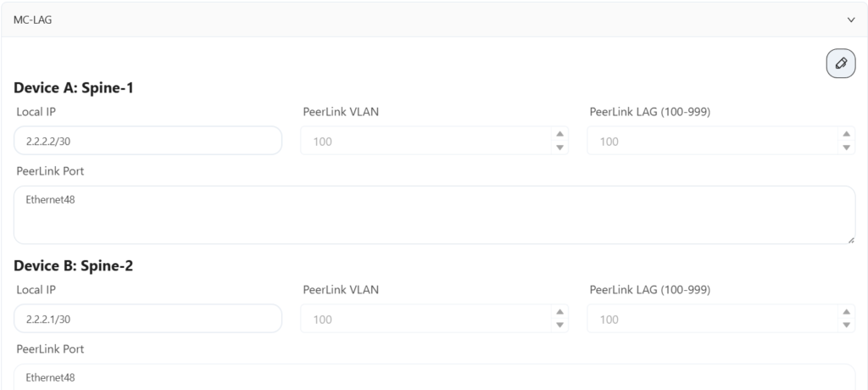Decrement Spine-1 PeerLink LAG value
This screenshot has width=868, height=390.
846,148
